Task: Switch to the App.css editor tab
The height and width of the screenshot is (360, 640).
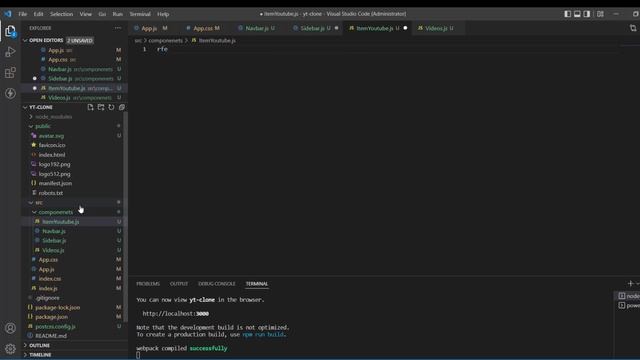Action: 203,28
